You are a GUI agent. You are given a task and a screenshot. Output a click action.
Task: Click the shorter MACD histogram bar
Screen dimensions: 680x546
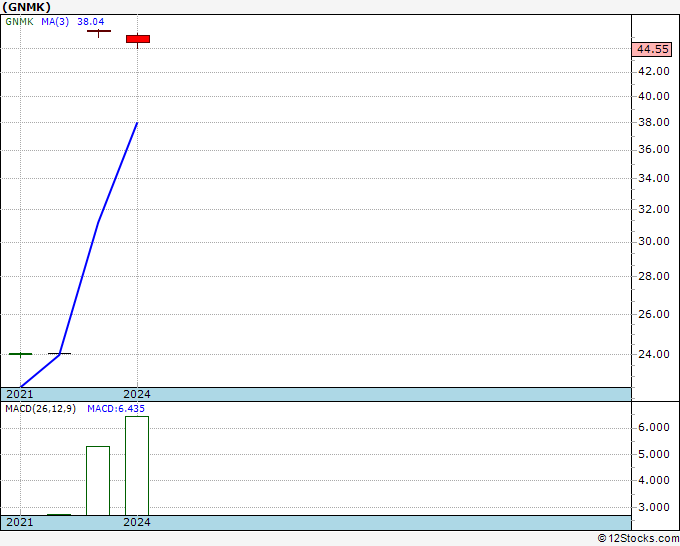(x=98, y=481)
